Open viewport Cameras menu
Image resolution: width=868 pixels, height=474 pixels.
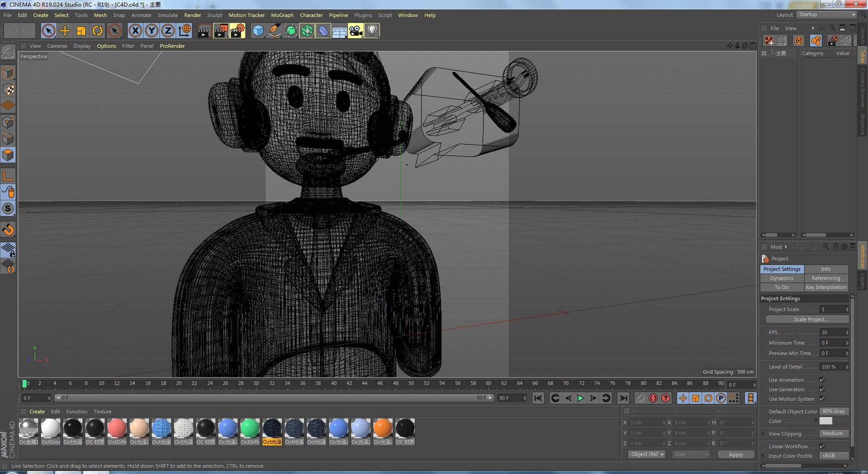tap(57, 46)
